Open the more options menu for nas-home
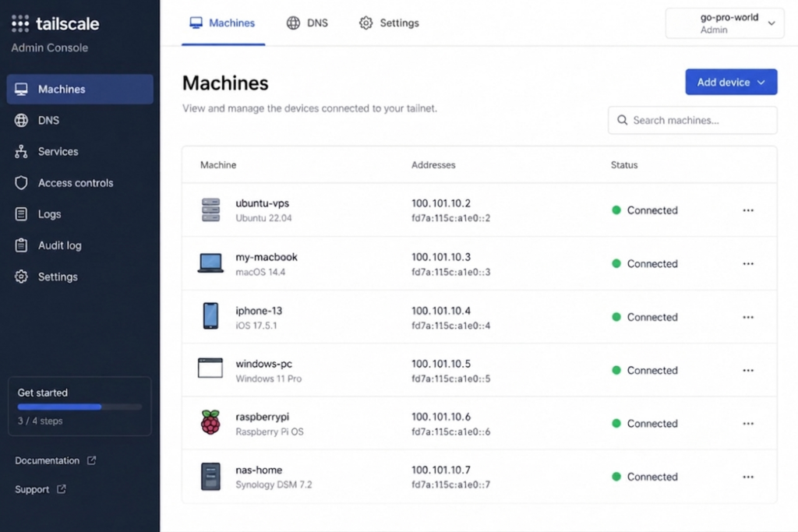Viewport: 798px width, 532px height. coord(747,477)
